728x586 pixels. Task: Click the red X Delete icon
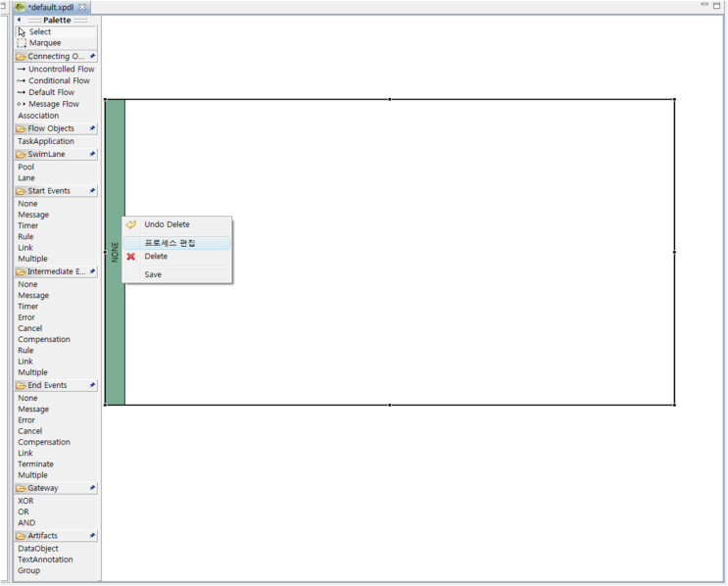pyautogui.click(x=131, y=257)
